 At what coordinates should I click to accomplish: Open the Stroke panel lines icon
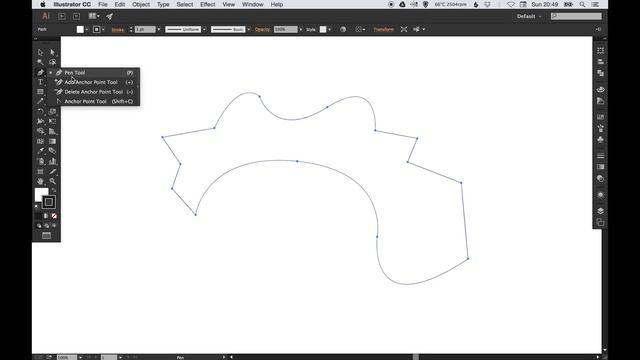pos(600,156)
